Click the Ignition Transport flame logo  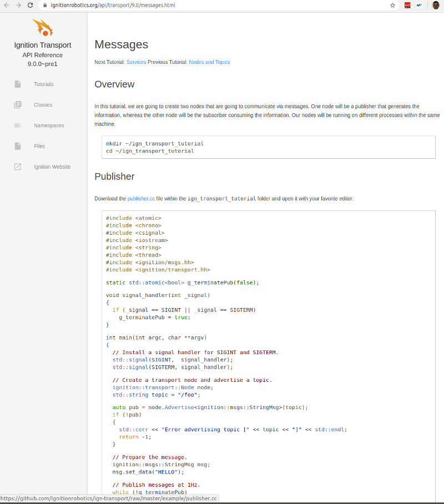coord(42,26)
